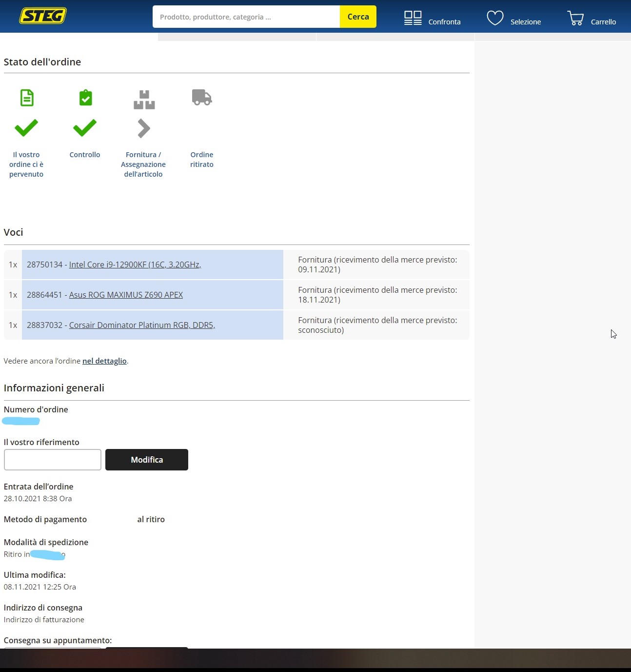Click 'Fornitura / Assegnazione dell'articolo' label

pyautogui.click(x=143, y=164)
